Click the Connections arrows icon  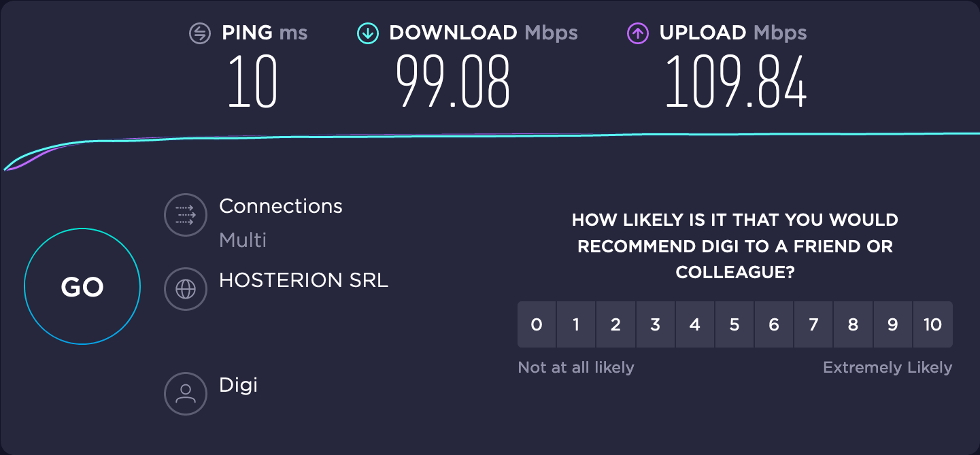tap(185, 216)
